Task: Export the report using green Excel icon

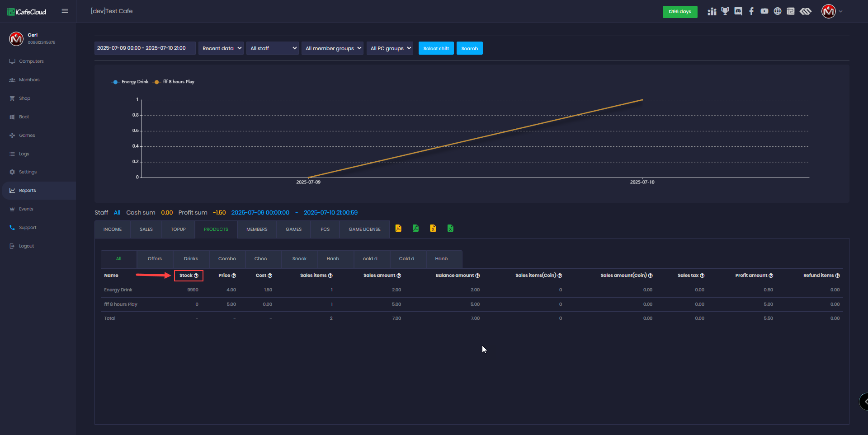Action: coord(450,229)
